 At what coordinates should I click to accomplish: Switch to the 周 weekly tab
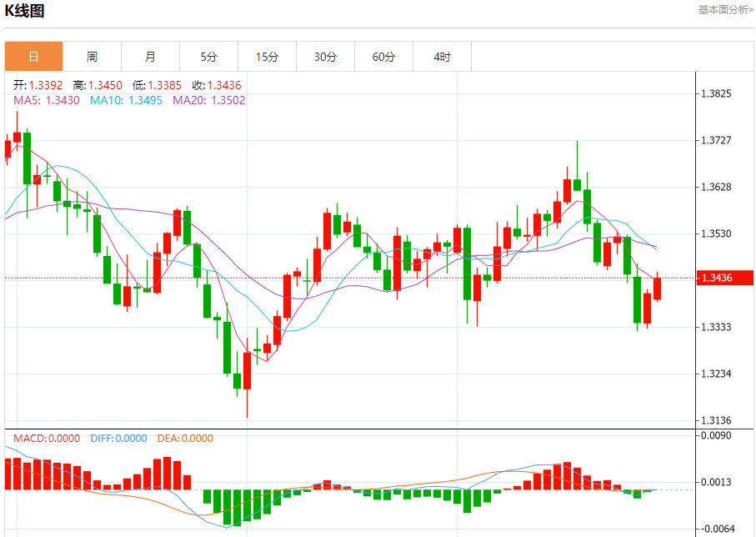tap(92, 57)
